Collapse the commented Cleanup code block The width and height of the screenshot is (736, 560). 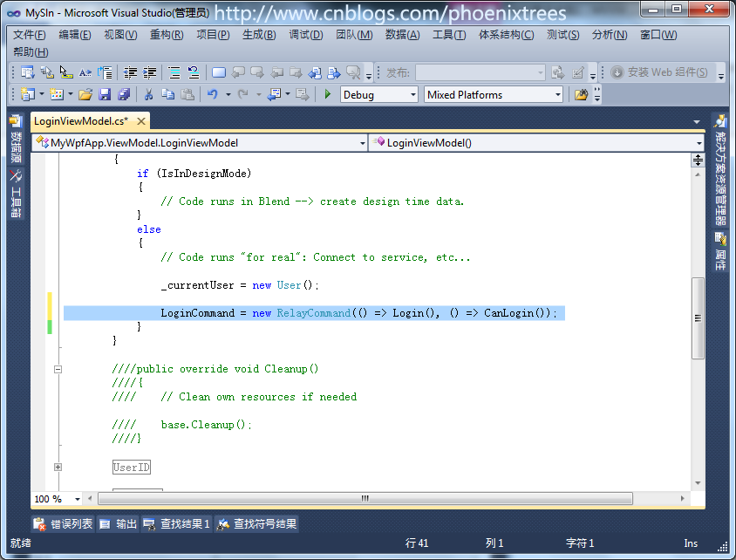tap(58, 370)
